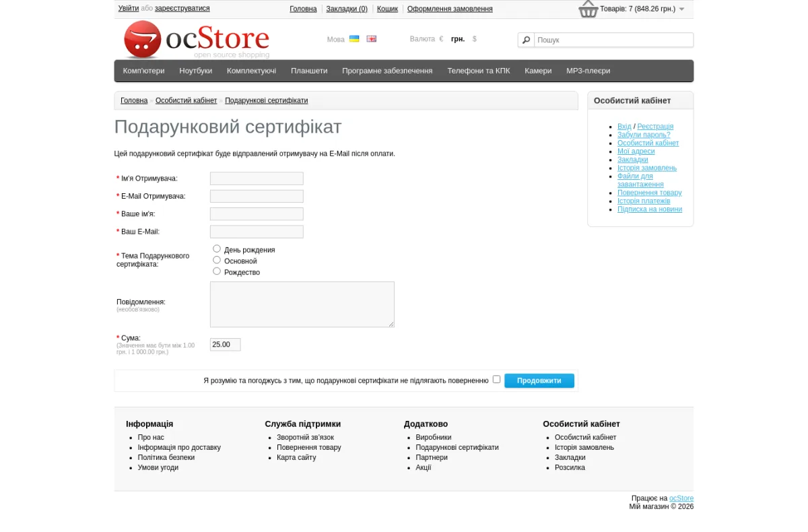Expand the cart dropdown arrow
Viewport: 808px width, 532px height.
681,9
